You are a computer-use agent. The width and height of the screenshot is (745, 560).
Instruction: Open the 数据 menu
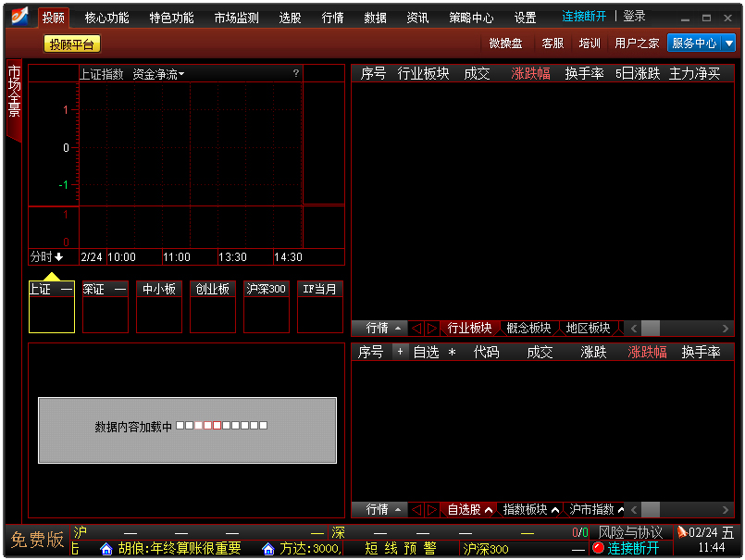coord(376,19)
